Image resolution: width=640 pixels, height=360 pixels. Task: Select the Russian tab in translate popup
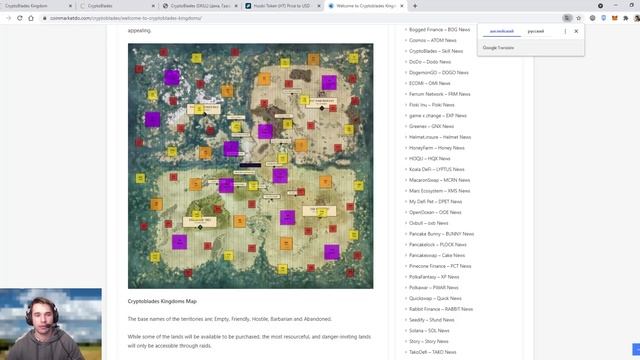coord(536,31)
